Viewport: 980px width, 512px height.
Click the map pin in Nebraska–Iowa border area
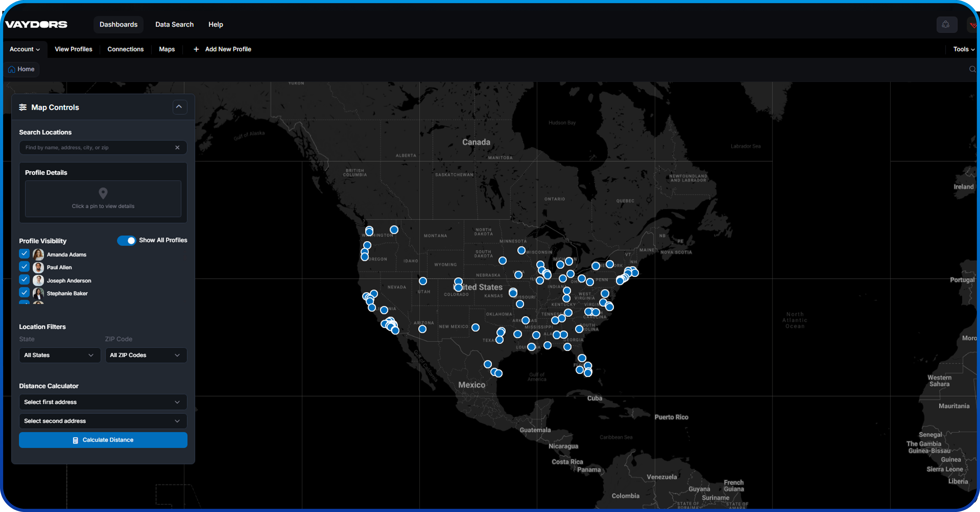518,275
